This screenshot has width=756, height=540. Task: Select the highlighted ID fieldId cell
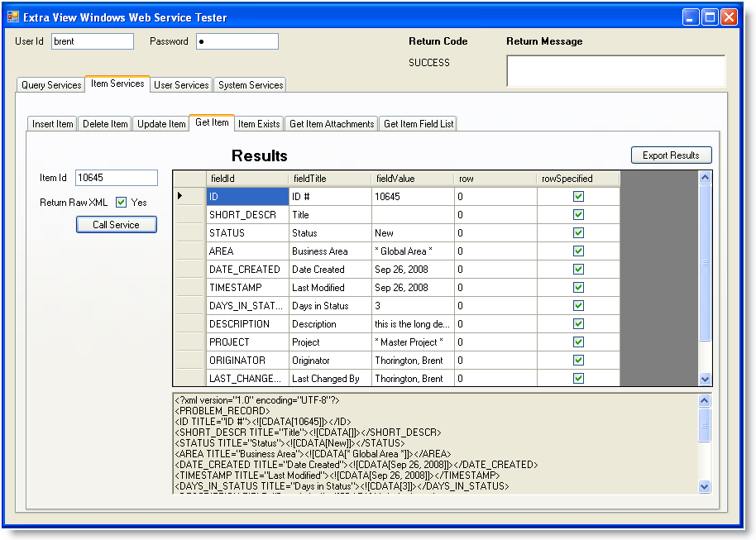pos(247,196)
